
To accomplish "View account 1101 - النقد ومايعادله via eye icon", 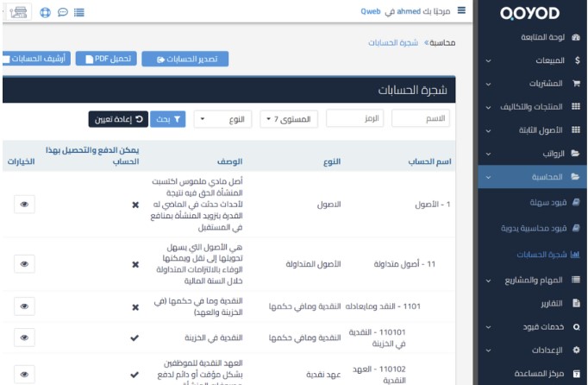I will [x=24, y=306].
